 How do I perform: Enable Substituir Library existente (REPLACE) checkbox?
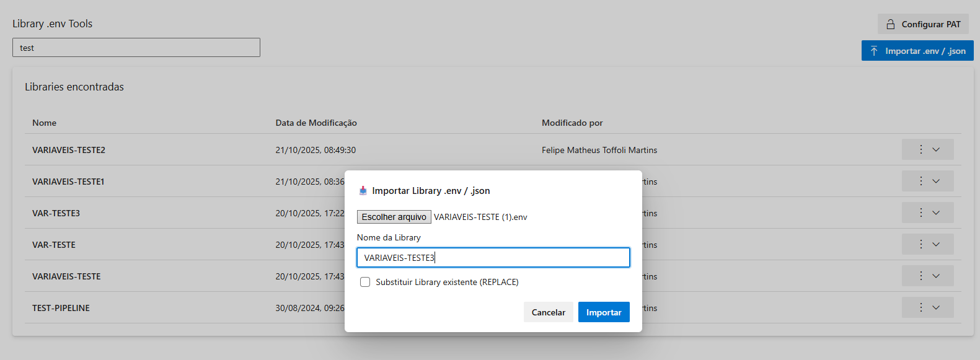pos(365,282)
